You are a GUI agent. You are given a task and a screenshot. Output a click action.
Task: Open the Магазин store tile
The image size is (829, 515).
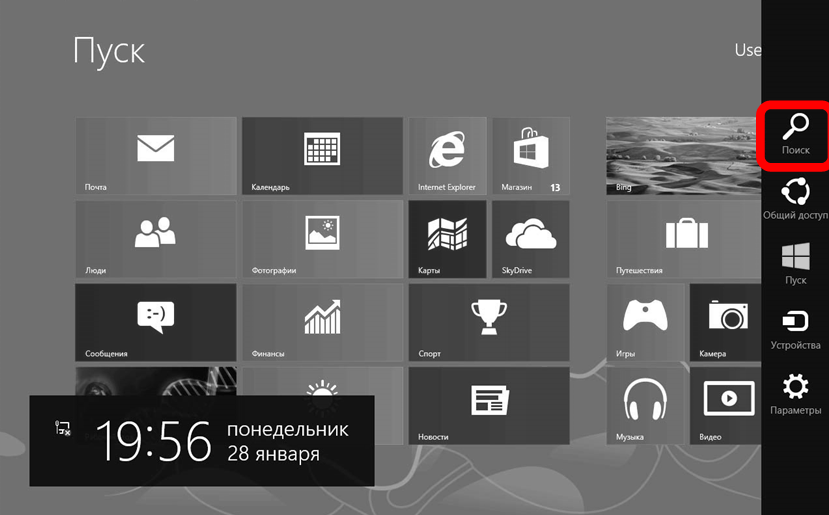529,155
